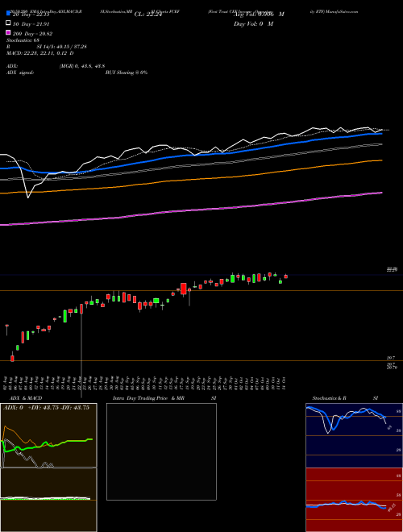Click the 20.7 price label on the right axis
This screenshot has height=532, width=403.
point(391,358)
